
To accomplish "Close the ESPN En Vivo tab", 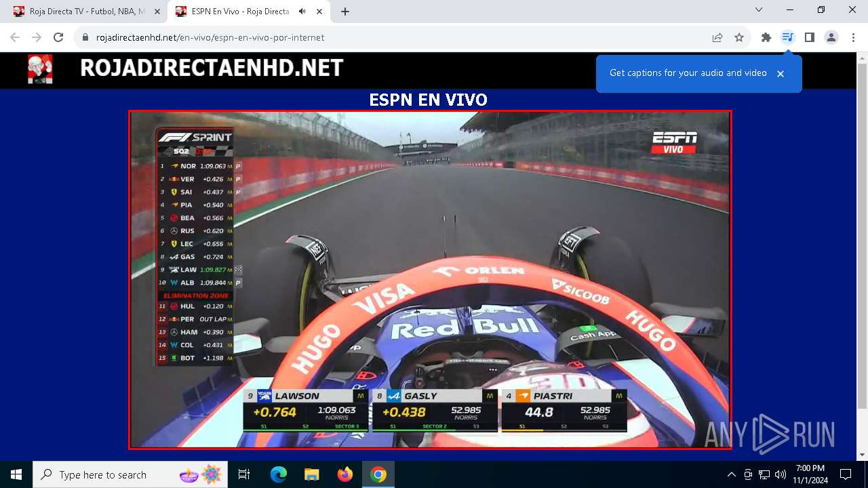I will [319, 12].
